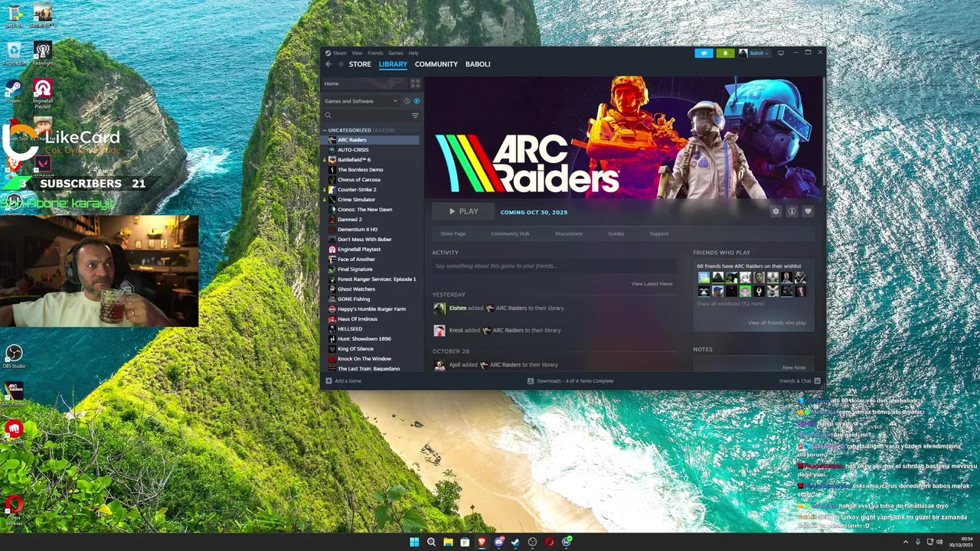Open Windows Start button on taskbar

click(x=414, y=542)
